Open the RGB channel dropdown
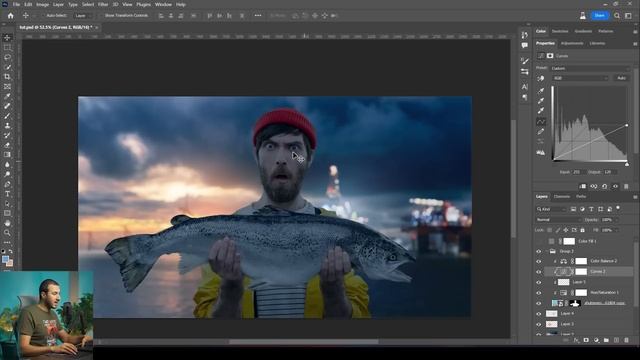Image resolution: width=640 pixels, height=360 pixels. coord(580,78)
